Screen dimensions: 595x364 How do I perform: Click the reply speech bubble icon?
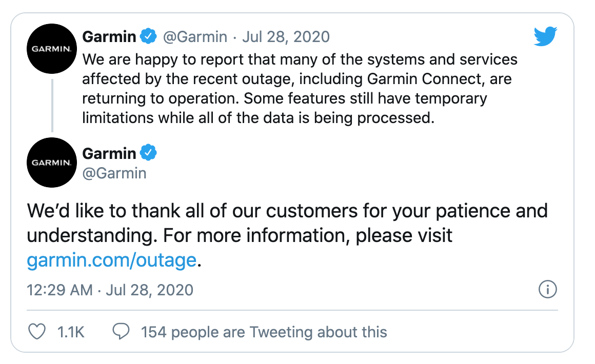121,331
